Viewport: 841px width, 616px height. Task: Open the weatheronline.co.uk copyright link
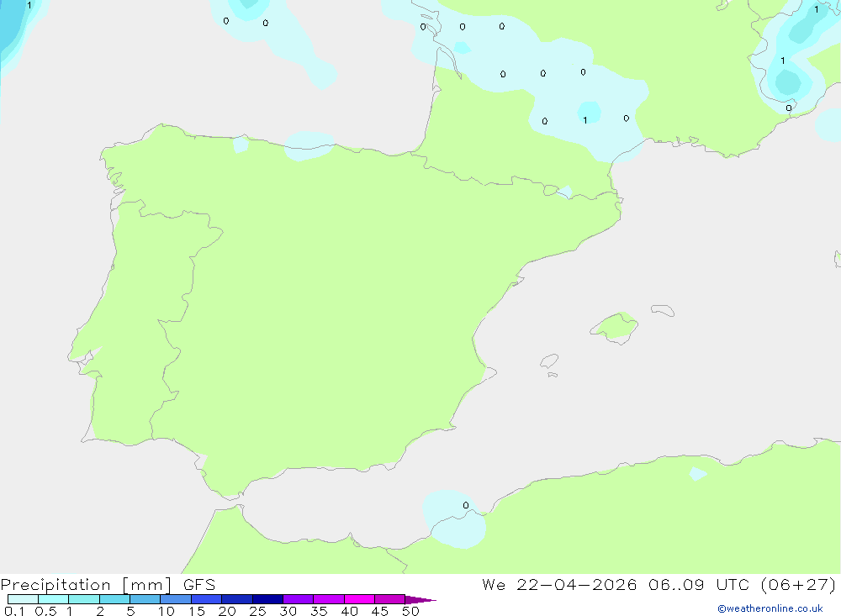[x=770, y=608]
